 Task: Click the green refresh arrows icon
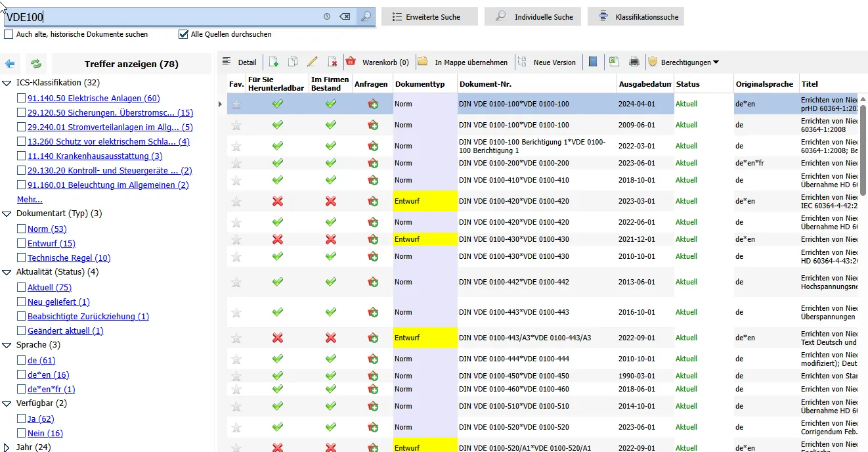tap(36, 64)
